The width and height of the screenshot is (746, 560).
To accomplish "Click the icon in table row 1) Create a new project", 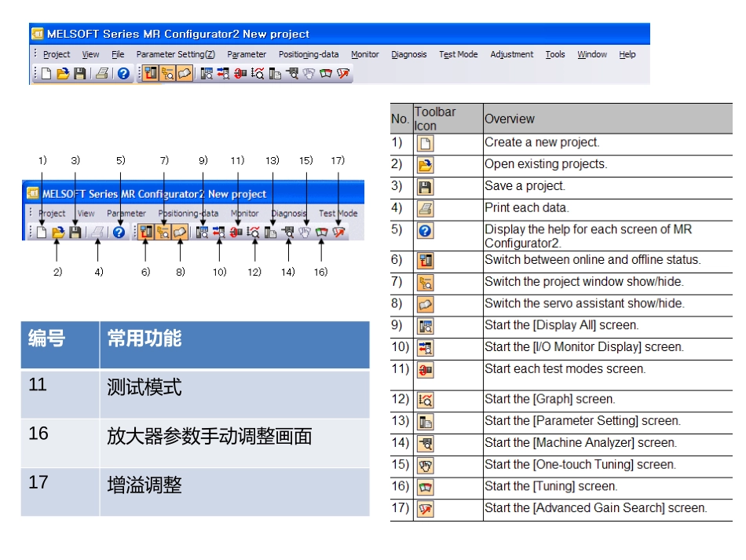I will (426, 144).
